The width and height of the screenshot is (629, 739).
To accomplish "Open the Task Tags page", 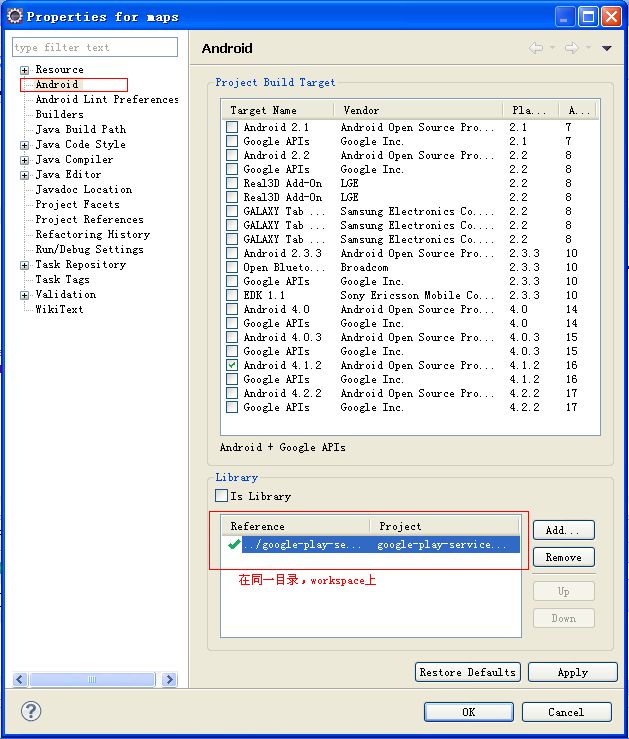I will pyautogui.click(x=62, y=279).
